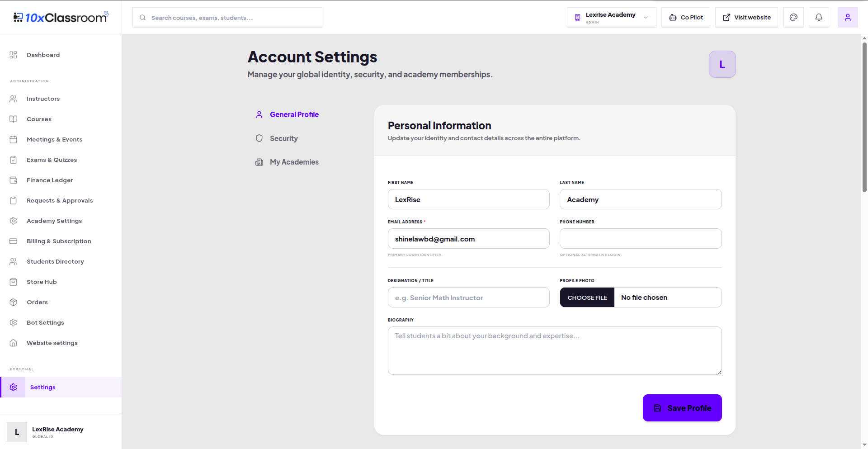Select Settings in the Personal sidebar section
Image resolution: width=868 pixels, height=449 pixels.
tap(61, 387)
